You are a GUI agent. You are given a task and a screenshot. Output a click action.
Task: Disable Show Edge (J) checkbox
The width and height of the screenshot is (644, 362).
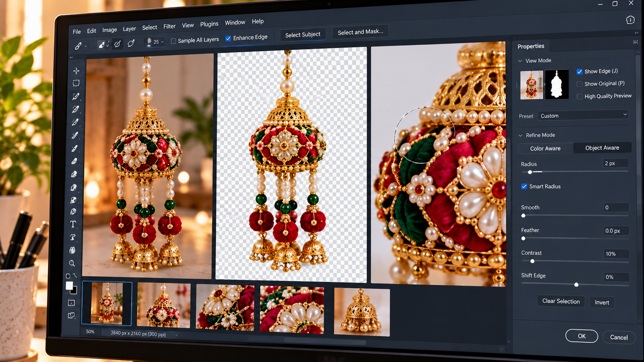tap(580, 72)
